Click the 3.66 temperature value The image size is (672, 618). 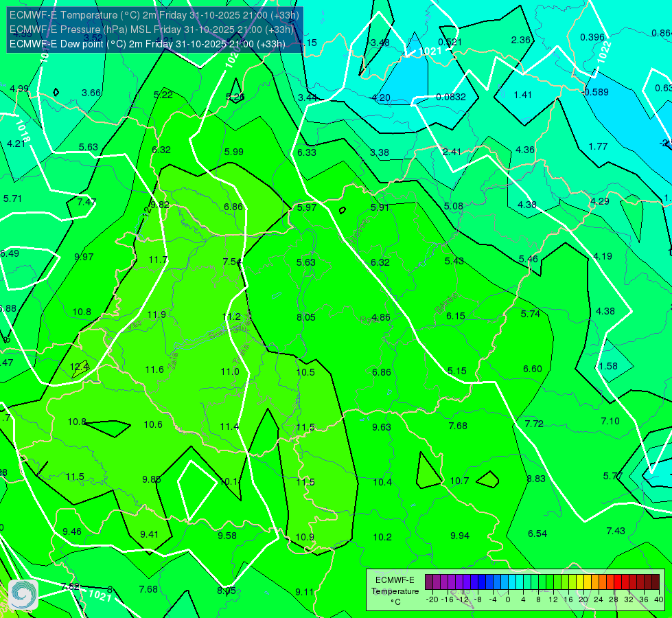coord(91,93)
